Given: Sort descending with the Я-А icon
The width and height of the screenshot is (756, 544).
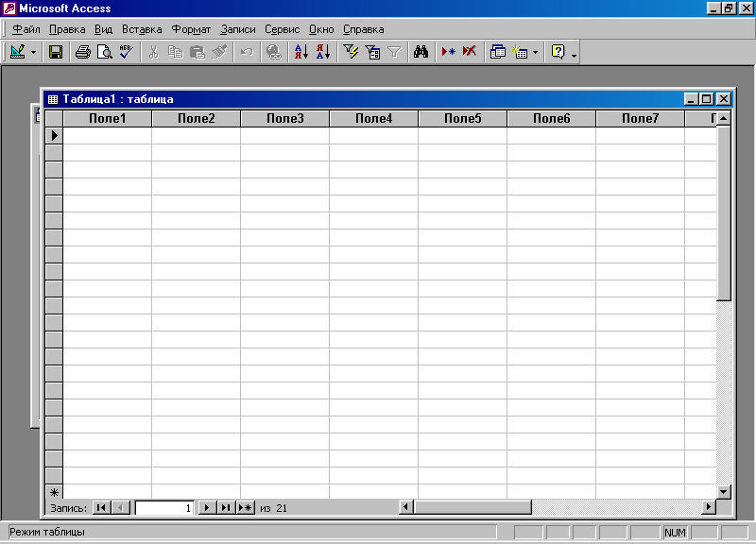Looking at the screenshot, I should [323, 52].
